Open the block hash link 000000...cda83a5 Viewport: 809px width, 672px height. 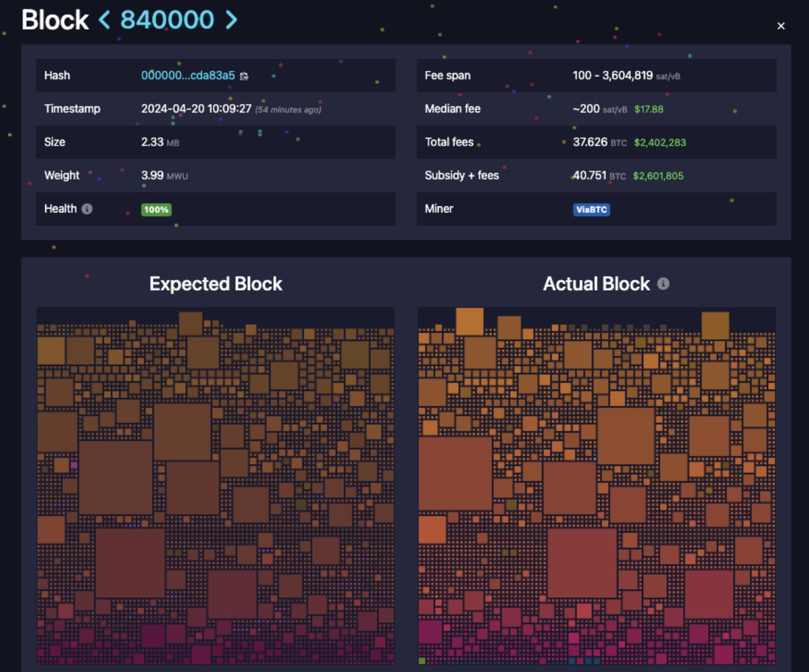188,76
